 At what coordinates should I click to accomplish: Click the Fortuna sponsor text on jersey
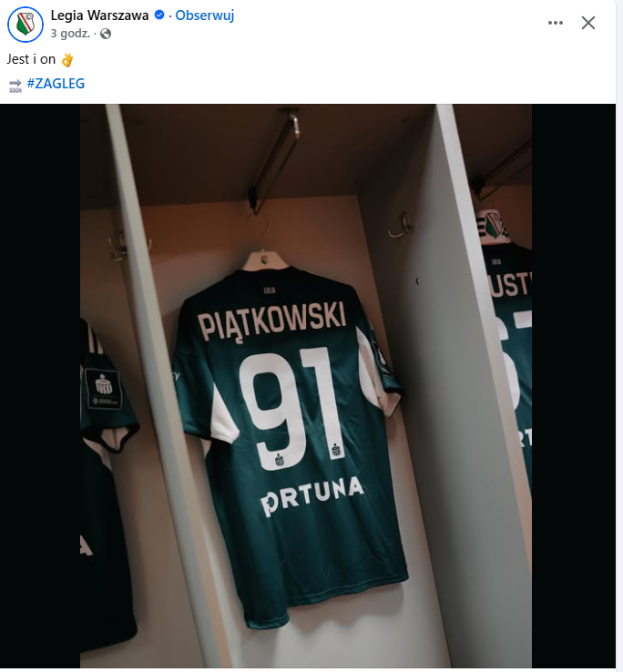pos(312,496)
